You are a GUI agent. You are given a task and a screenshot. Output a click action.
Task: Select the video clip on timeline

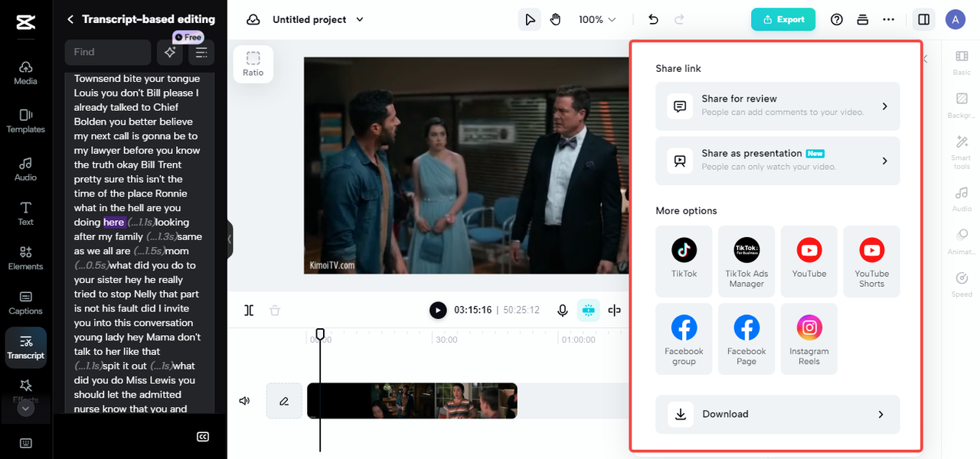click(412, 401)
